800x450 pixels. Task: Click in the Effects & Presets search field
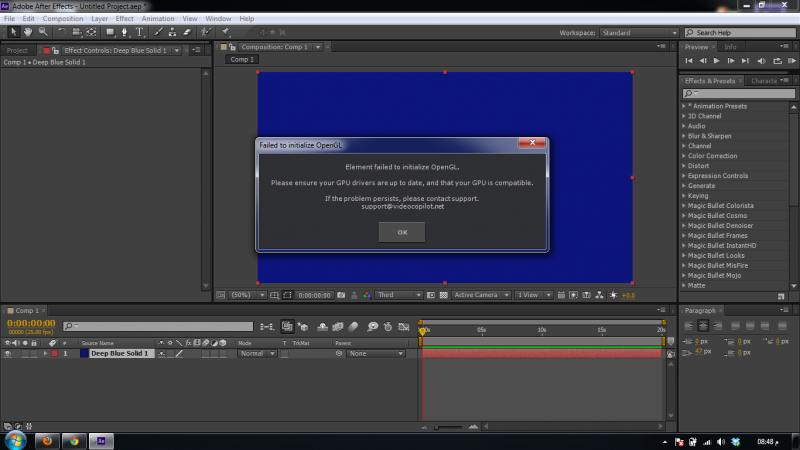coord(739,93)
